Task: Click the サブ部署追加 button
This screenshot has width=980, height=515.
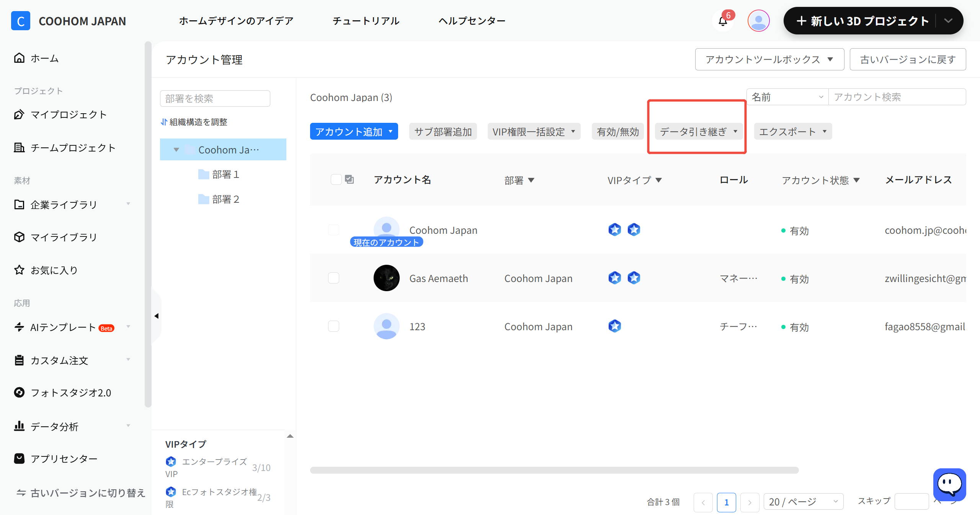Action: pos(443,132)
